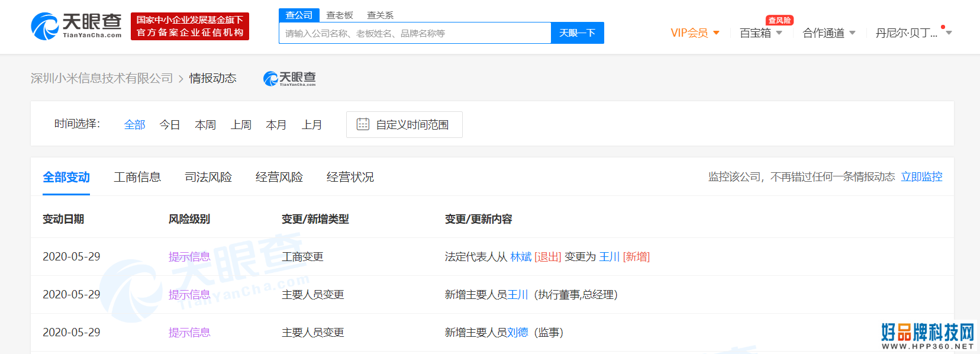Click the 立即监控 link
This screenshot has height=354, width=980.
[921, 176]
